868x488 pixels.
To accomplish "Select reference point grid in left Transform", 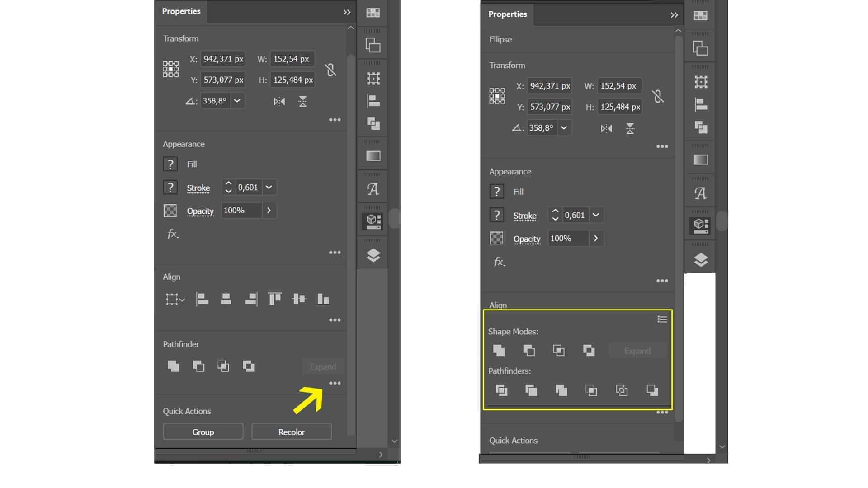I will pyautogui.click(x=171, y=69).
